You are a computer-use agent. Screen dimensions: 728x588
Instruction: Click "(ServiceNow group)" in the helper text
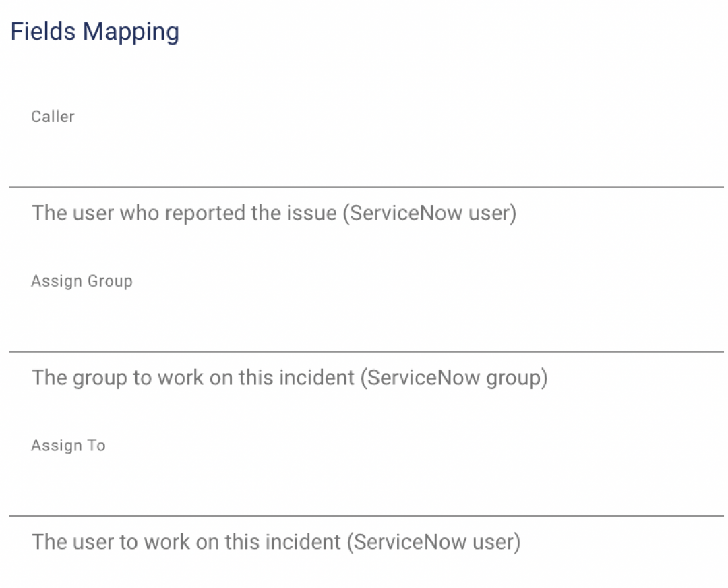(x=454, y=378)
